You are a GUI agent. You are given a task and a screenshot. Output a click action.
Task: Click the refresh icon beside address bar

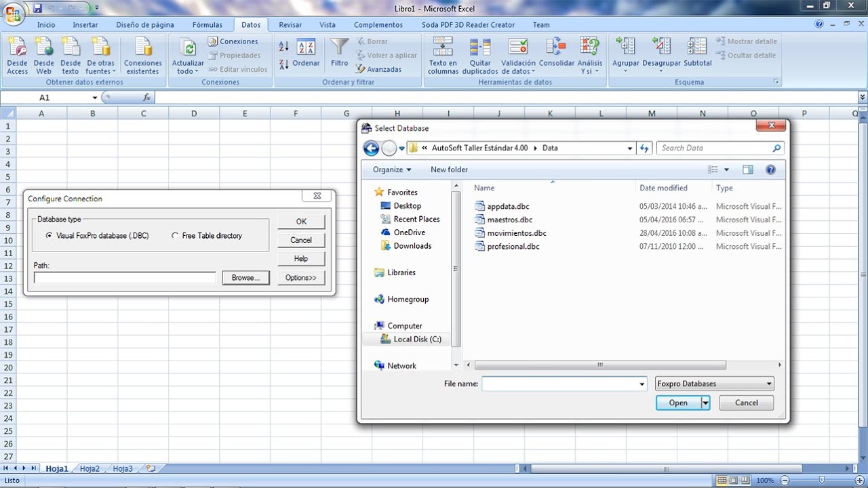click(x=645, y=148)
